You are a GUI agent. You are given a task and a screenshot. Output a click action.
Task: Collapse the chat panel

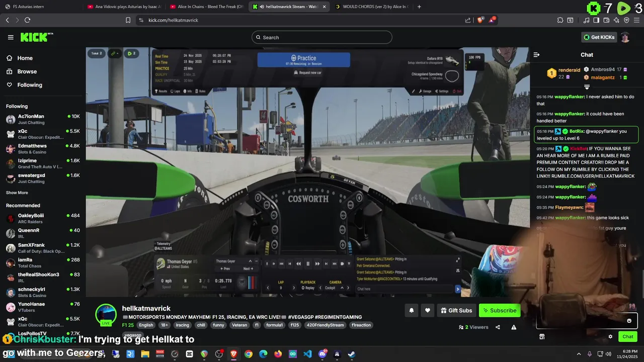click(x=536, y=54)
